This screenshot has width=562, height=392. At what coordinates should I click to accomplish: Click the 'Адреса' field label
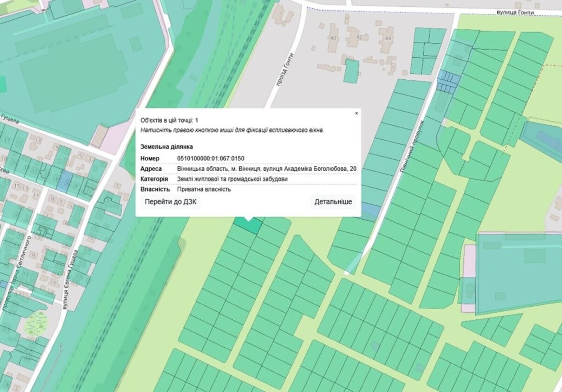151,169
